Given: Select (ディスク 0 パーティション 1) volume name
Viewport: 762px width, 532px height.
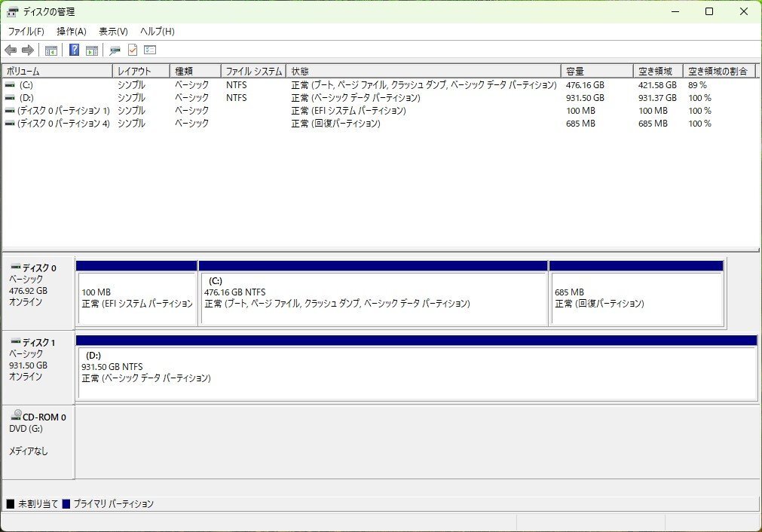Looking at the screenshot, I should tap(63, 111).
